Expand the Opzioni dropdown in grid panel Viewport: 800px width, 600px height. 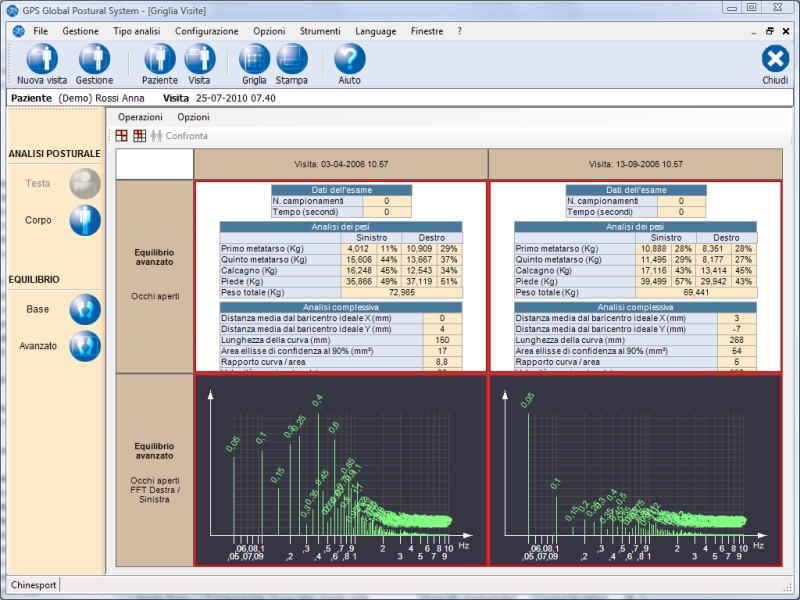[193, 117]
